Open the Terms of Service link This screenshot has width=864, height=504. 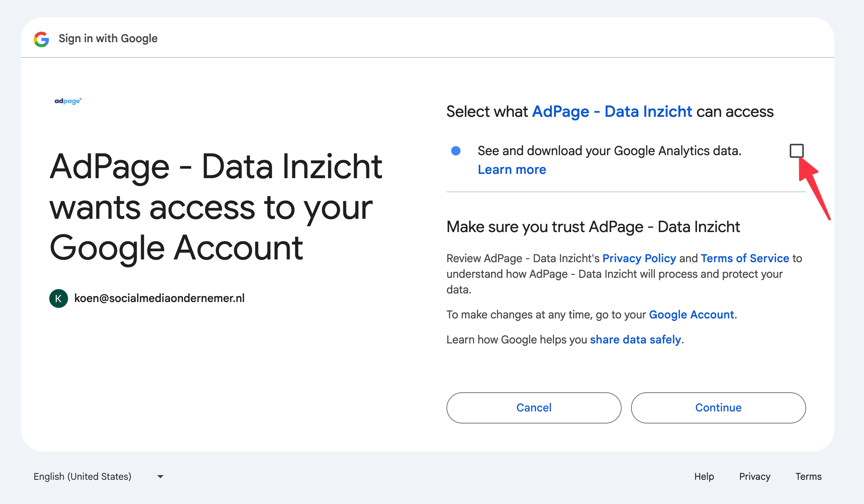745,258
